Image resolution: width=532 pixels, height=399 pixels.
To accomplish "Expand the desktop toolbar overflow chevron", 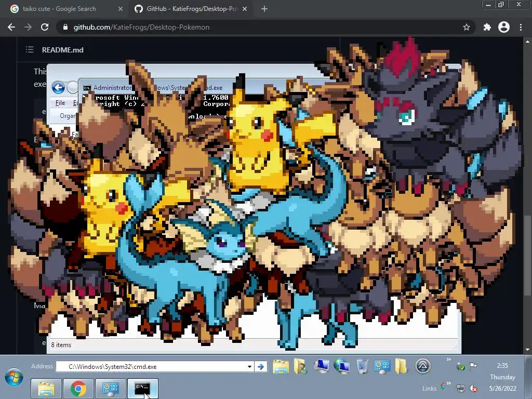I will 448,360.
